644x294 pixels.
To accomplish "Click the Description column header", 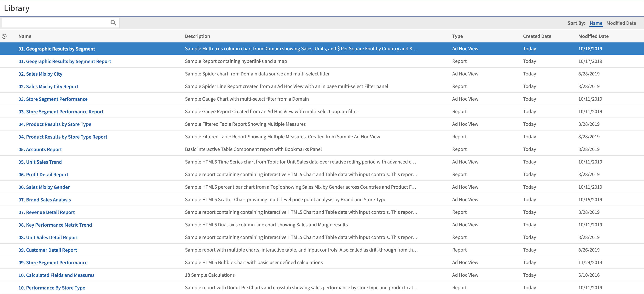I will click(197, 36).
